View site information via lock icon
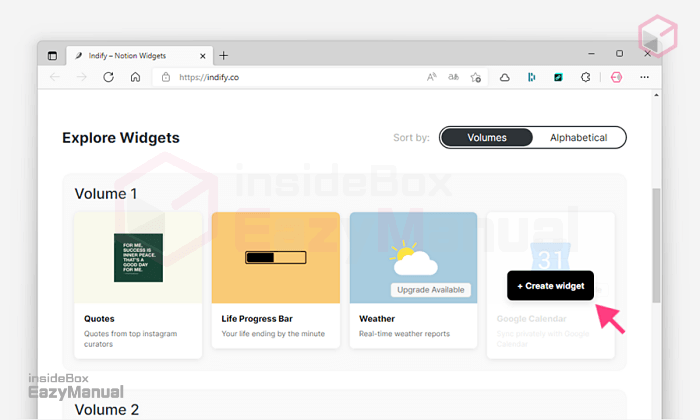The image size is (700, 420). (166, 77)
